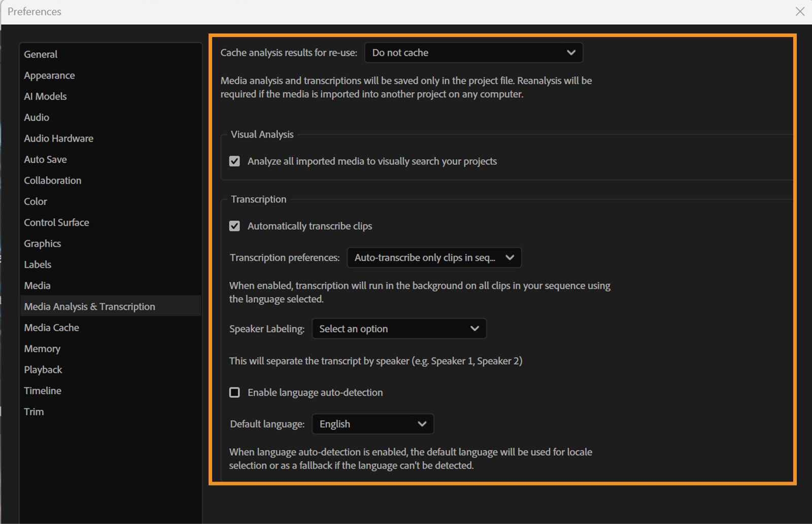Open the Speaker Labeling dropdown
This screenshot has height=524, width=812.
(399, 328)
